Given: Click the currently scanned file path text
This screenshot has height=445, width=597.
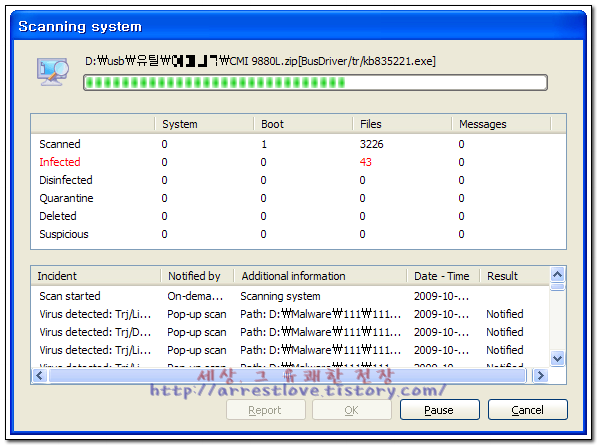Looking at the screenshot, I should (x=260, y=61).
